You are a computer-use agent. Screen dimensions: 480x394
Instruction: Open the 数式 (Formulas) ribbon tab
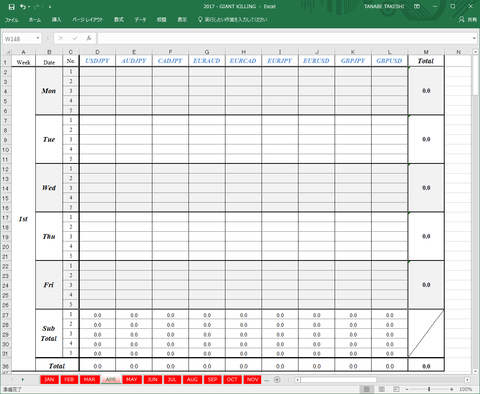point(119,20)
